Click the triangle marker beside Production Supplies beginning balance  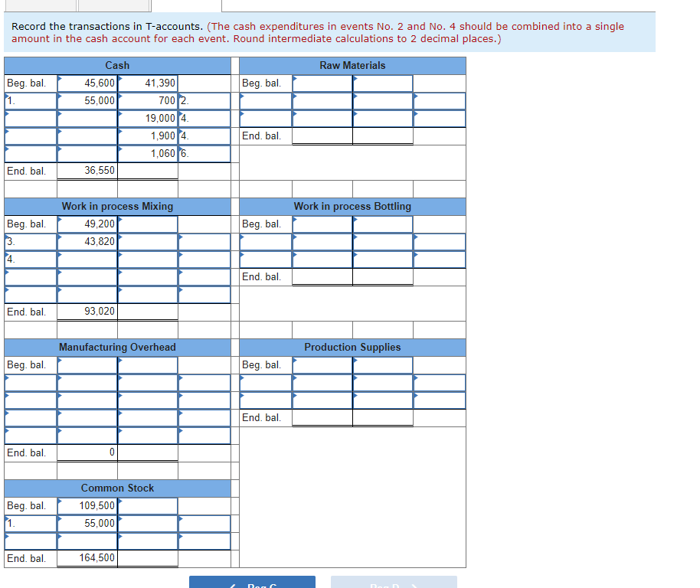296,361
